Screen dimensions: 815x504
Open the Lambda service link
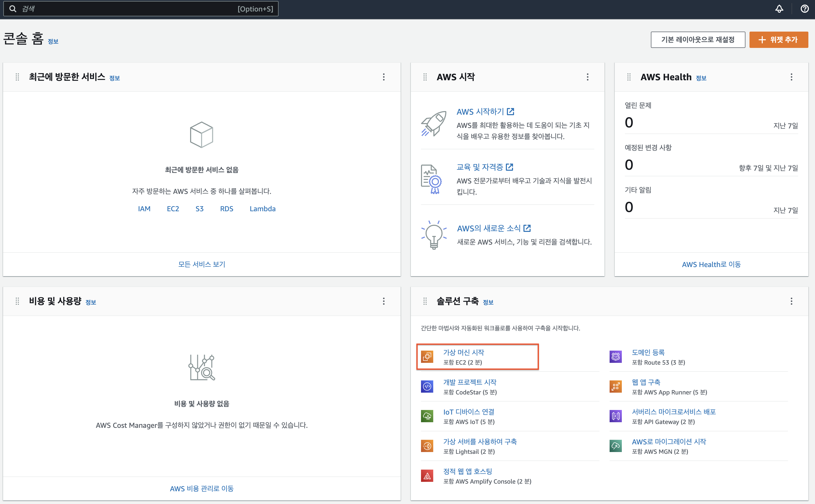pyautogui.click(x=262, y=209)
